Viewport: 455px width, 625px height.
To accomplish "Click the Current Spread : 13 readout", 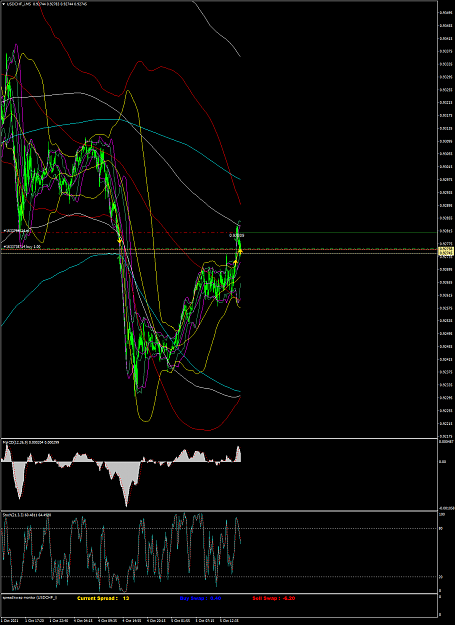I will pos(103,598).
